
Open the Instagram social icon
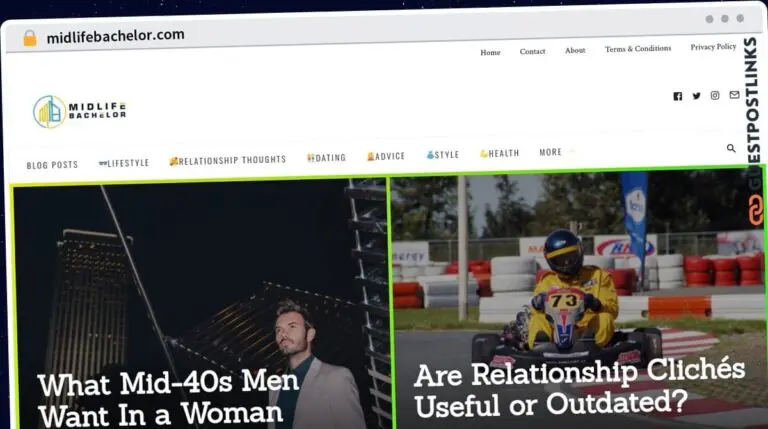coord(715,95)
